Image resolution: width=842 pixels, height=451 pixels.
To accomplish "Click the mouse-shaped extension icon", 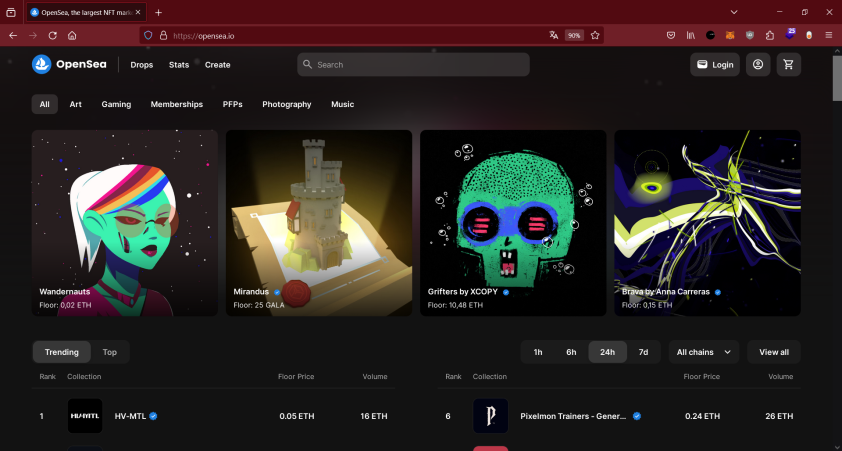I will coord(809,35).
